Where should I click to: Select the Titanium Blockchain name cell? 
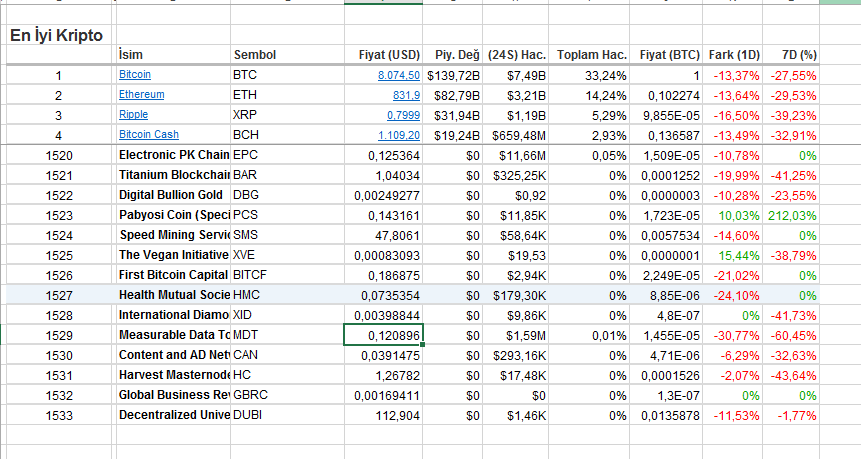173,175
